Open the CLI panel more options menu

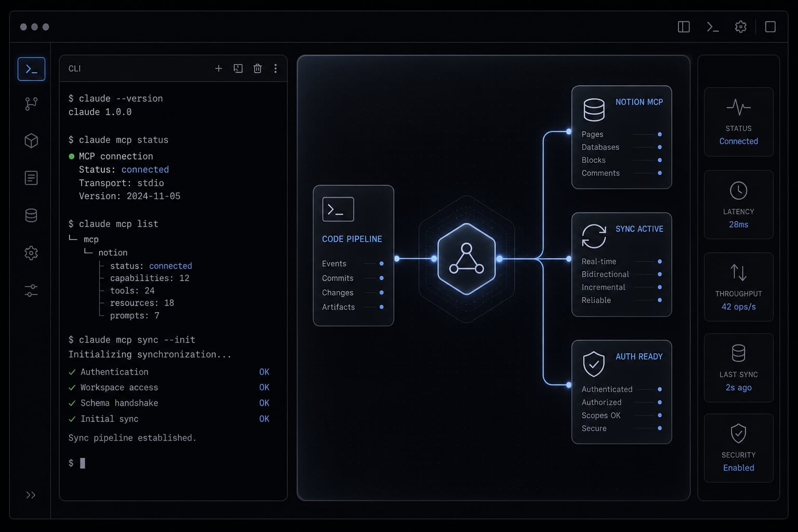click(275, 69)
